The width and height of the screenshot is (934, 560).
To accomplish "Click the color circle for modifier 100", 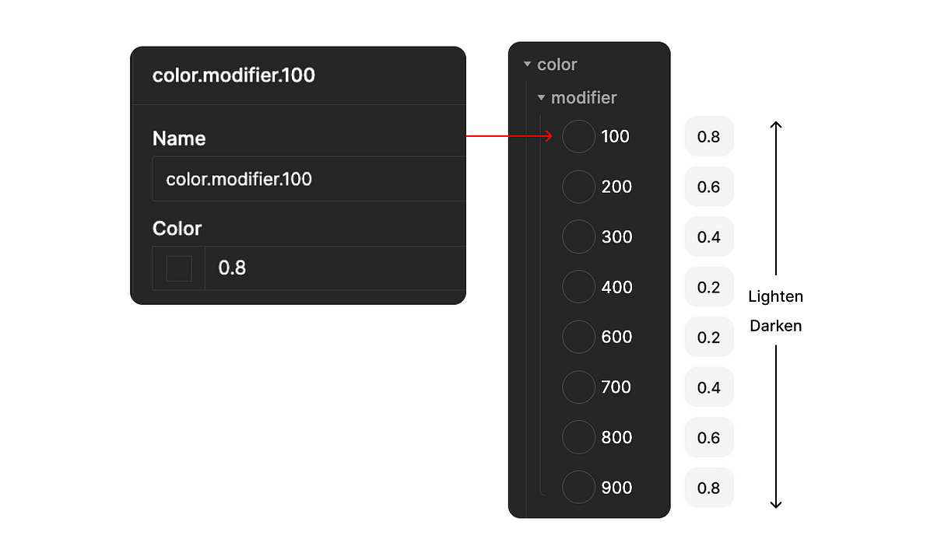I will [578, 136].
